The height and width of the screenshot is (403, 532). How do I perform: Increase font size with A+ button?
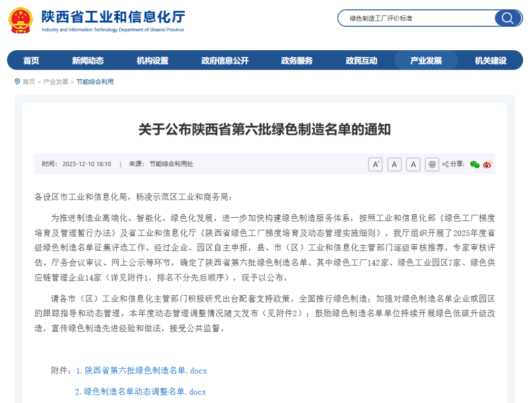tap(375, 165)
